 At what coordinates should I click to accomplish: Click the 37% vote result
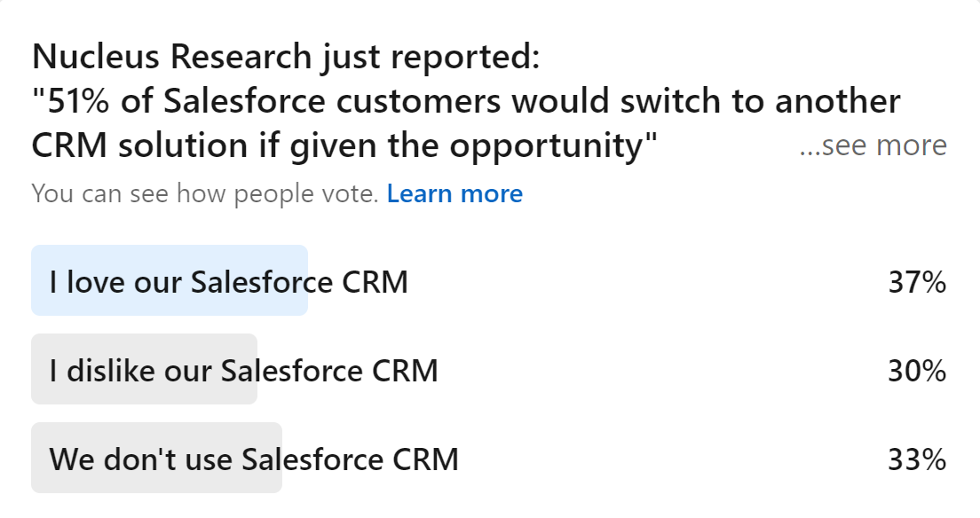tap(917, 282)
